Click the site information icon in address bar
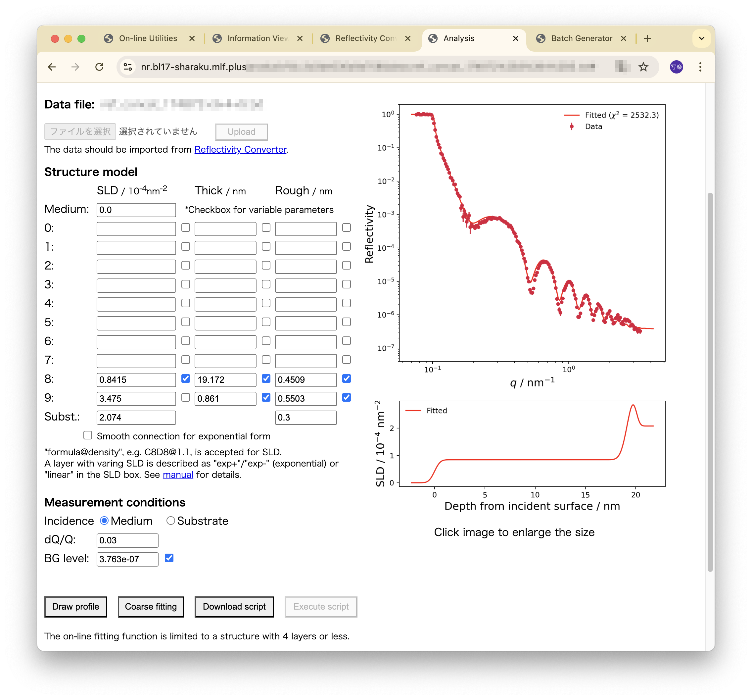This screenshot has height=700, width=752. 128,67
